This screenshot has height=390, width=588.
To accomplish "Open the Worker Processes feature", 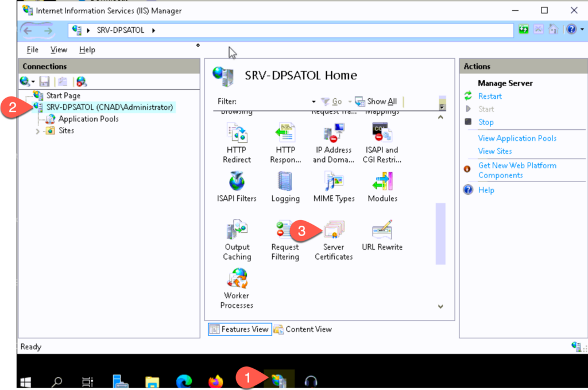I will tap(237, 281).
